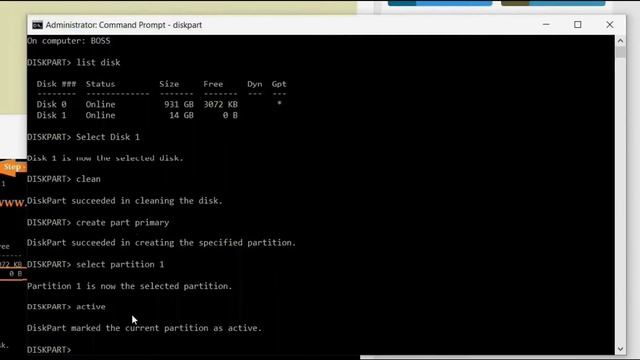Click the 'Disk 0' row label
The height and width of the screenshot is (360, 640).
click(x=51, y=104)
